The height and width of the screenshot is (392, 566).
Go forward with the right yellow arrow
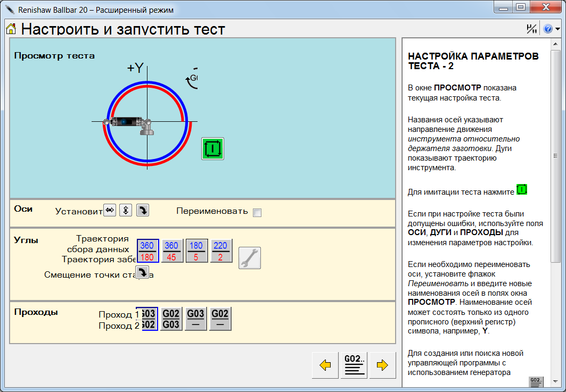383,365
